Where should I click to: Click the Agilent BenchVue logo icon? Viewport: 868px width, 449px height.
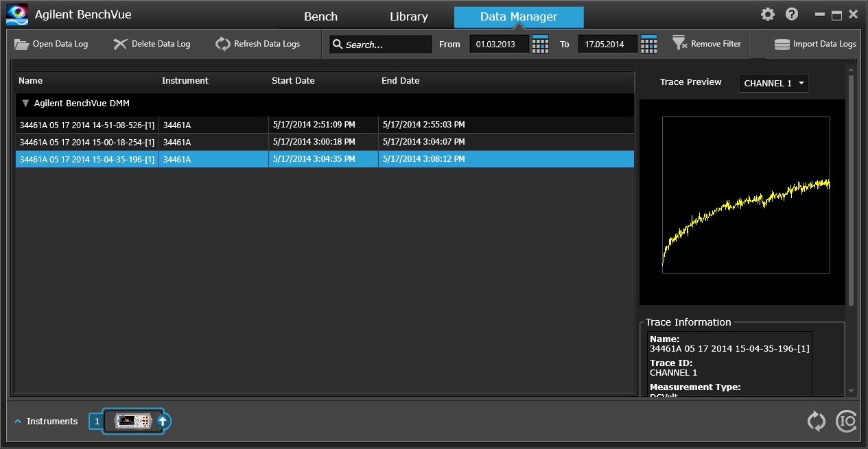click(17, 14)
